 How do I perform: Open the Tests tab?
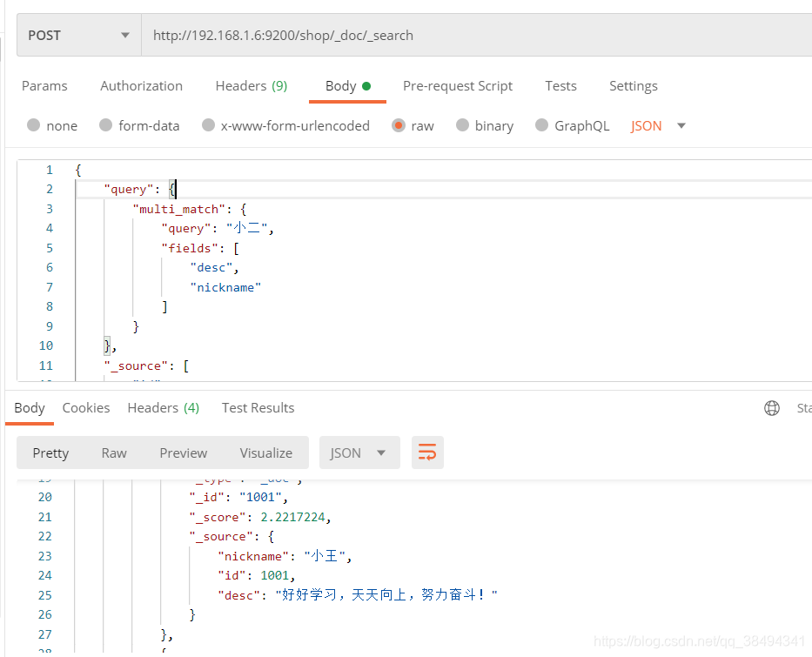point(560,85)
